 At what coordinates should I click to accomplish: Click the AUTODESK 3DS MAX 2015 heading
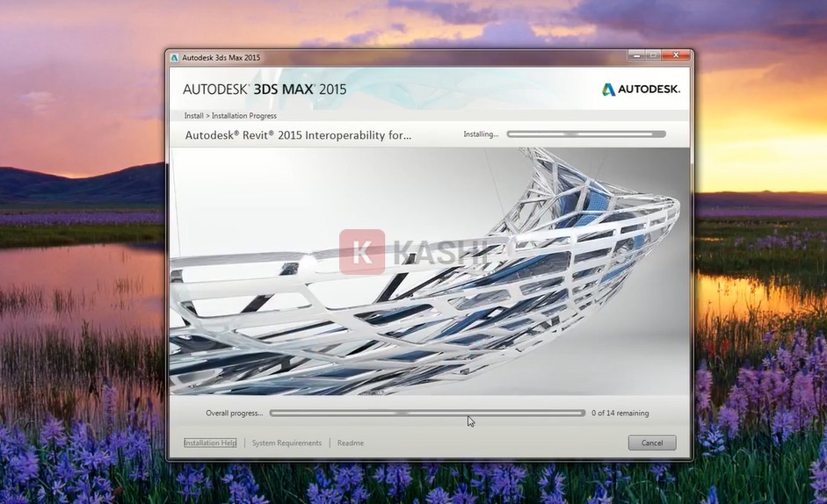(265, 89)
